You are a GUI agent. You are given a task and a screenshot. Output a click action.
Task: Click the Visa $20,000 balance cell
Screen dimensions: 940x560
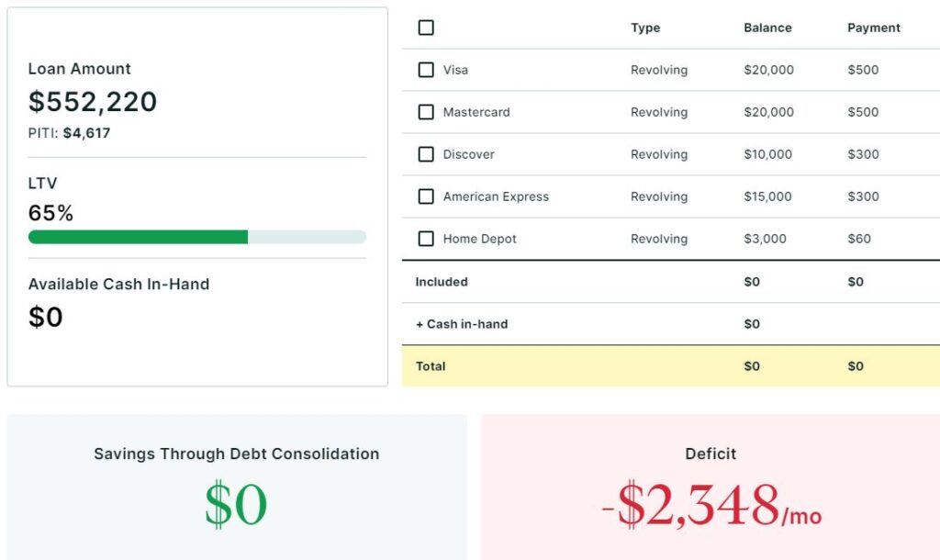pos(768,70)
